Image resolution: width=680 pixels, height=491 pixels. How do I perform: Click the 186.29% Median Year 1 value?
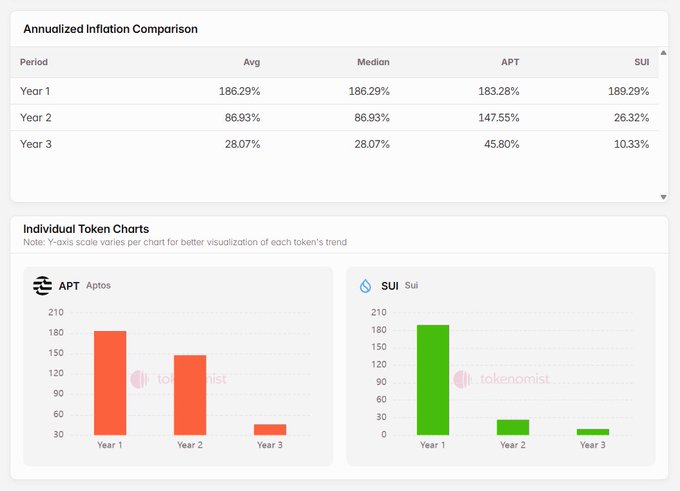coord(369,91)
